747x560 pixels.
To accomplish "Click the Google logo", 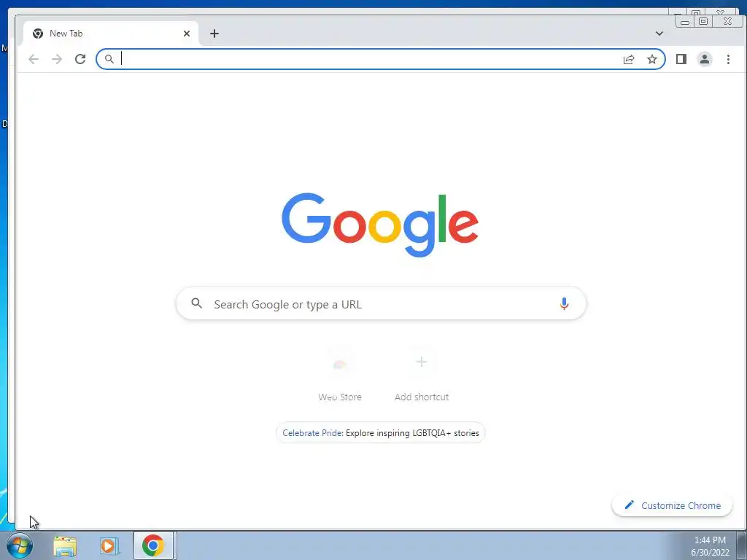I will [x=380, y=225].
